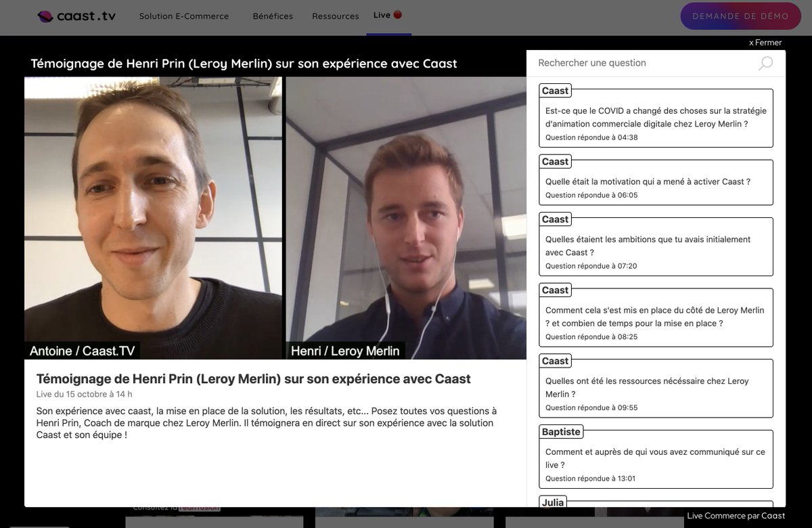Click the Demande de démo button
This screenshot has height=528, width=812.
tap(740, 16)
